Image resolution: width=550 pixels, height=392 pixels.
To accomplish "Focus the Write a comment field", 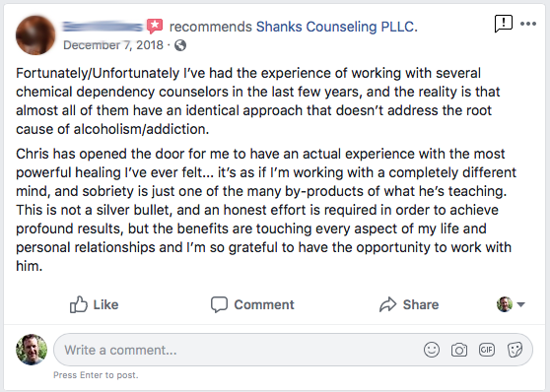I will tap(293, 350).
